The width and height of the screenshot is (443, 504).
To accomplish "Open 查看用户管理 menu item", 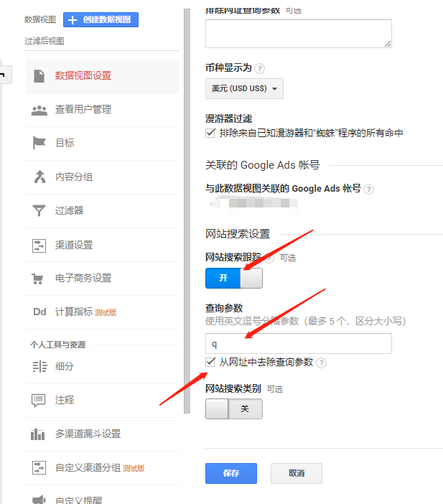I will pyautogui.click(x=102, y=110).
